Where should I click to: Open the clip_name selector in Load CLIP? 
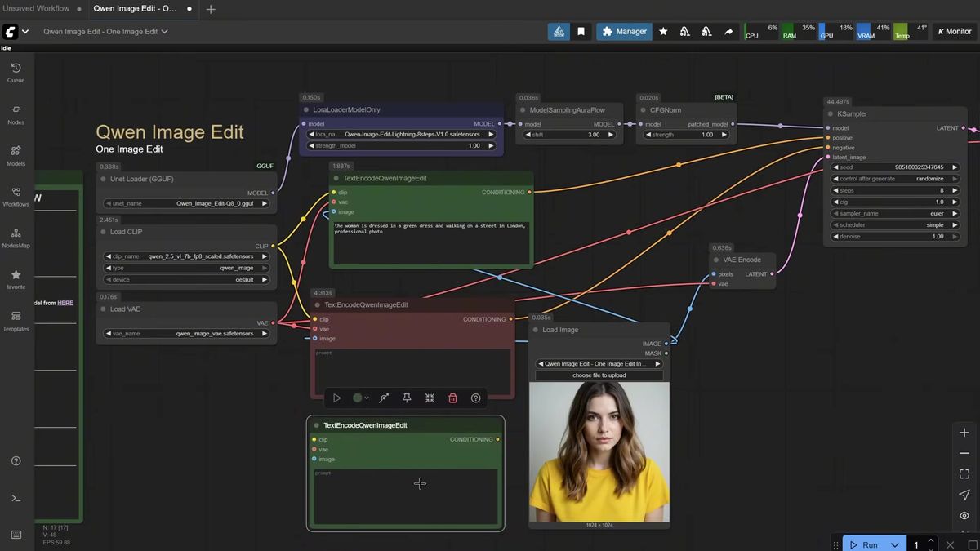pos(187,256)
